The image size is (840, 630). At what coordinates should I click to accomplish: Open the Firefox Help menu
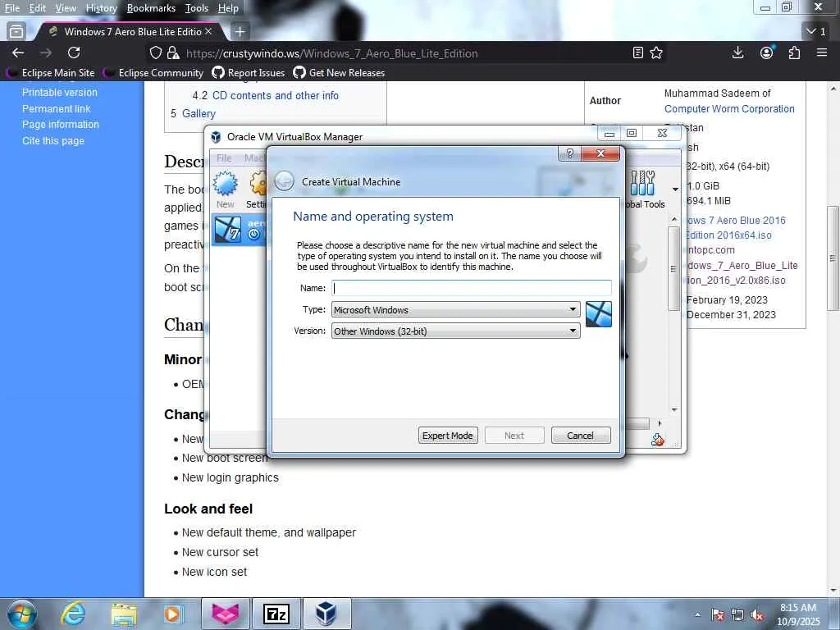coord(228,8)
